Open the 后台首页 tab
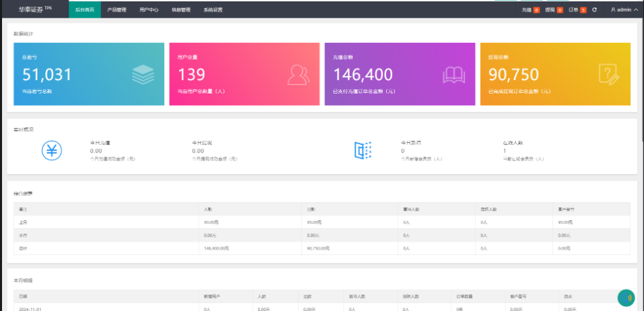This screenshot has width=644, height=311. [x=85, y=10]
